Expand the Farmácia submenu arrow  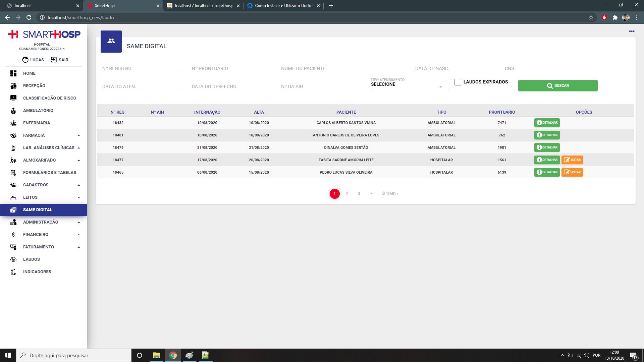[x=79, y=135]
